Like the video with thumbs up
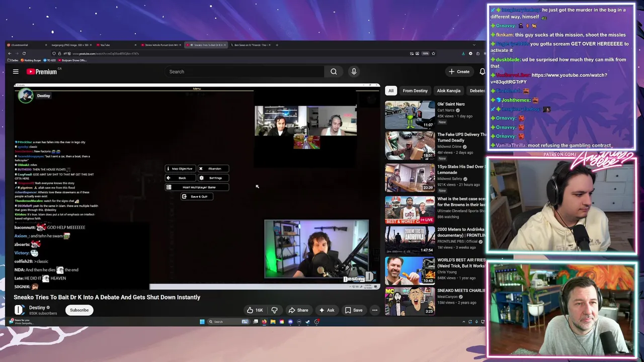 tap(255, 310)
